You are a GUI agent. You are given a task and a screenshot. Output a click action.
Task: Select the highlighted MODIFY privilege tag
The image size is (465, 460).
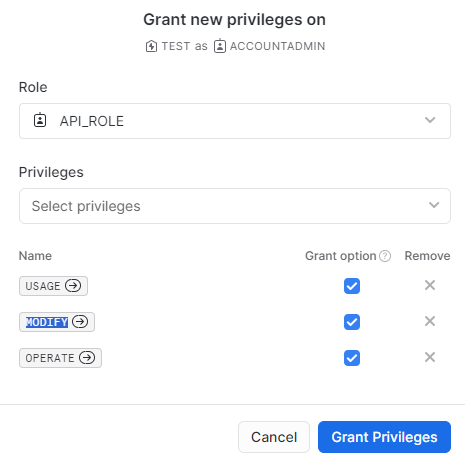(x=47, y=322)
